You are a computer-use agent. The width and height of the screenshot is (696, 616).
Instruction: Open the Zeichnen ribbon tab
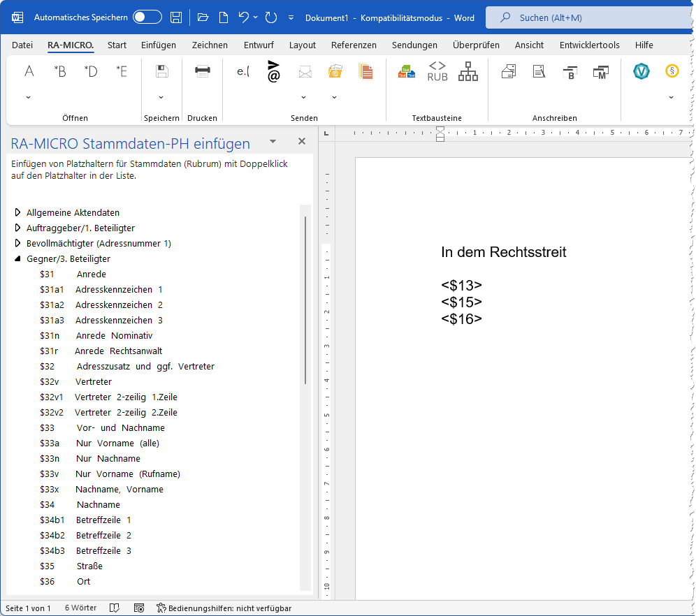point(210,45)
